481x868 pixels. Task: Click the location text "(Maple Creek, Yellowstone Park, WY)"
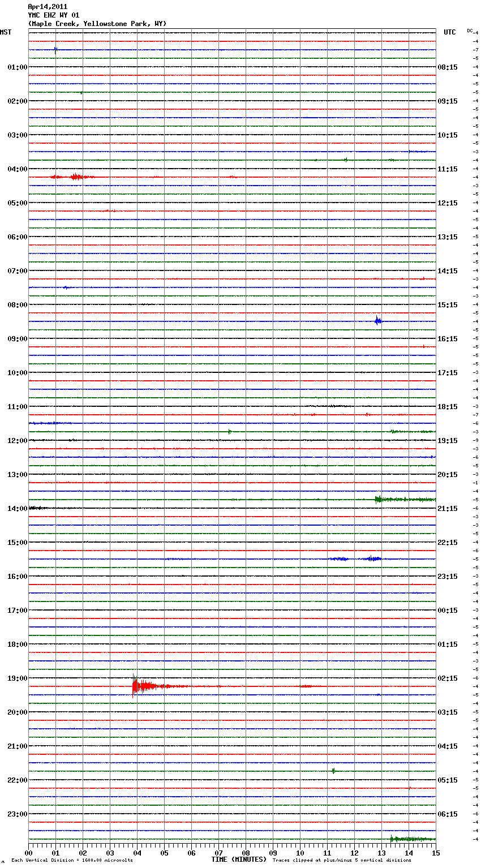click(97, 24)
